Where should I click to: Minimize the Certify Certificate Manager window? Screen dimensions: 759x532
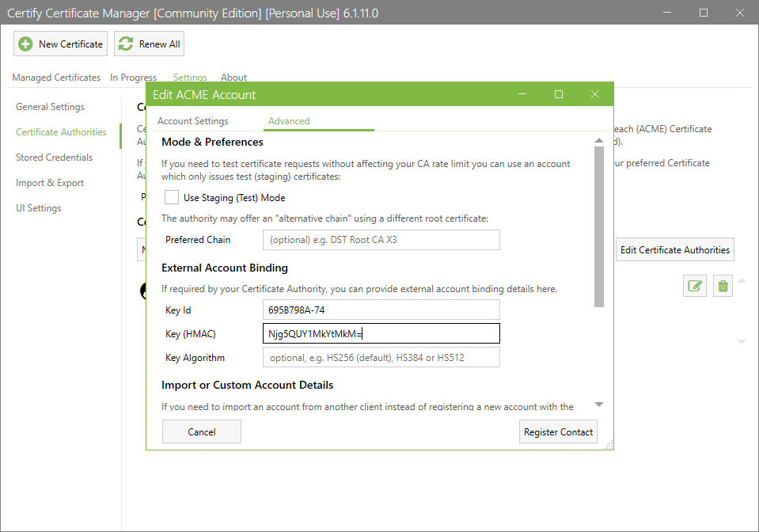tap(667, 13)
